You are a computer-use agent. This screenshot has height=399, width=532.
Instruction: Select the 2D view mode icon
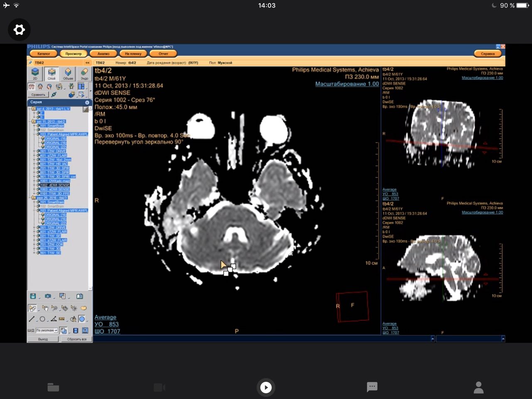[35, 74]
